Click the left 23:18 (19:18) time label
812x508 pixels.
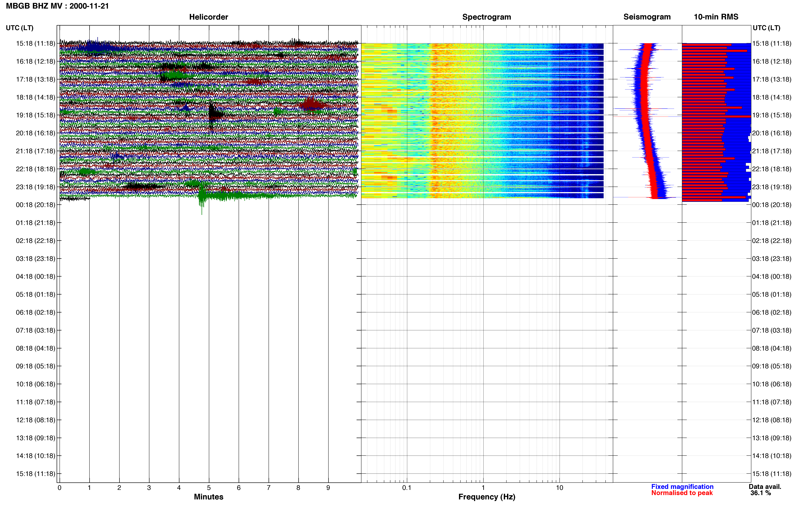tap(36, 187)
